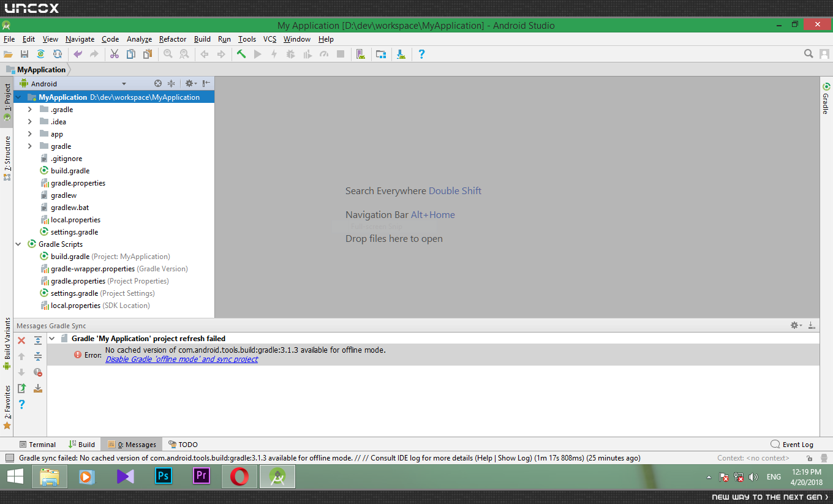Open the Refactor menu
The image size is (833, 504).
(x=173, y=39)
